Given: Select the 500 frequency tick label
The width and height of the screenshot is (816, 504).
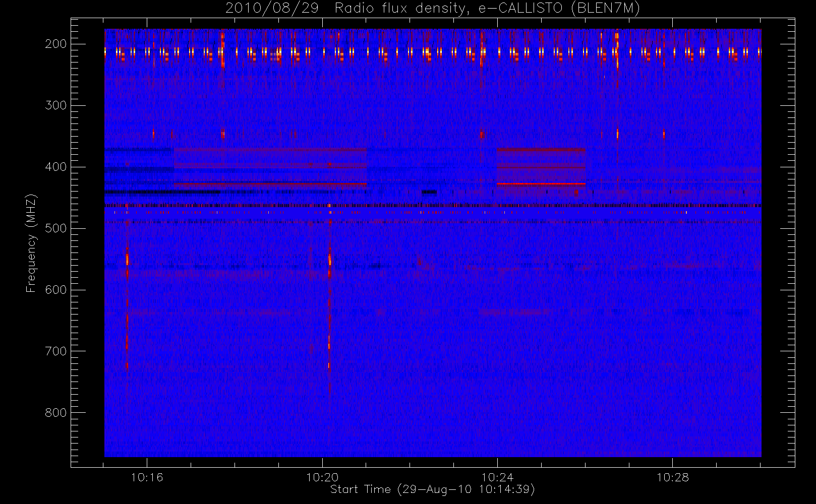Looking at the screenshot, I should coord(56,228).
